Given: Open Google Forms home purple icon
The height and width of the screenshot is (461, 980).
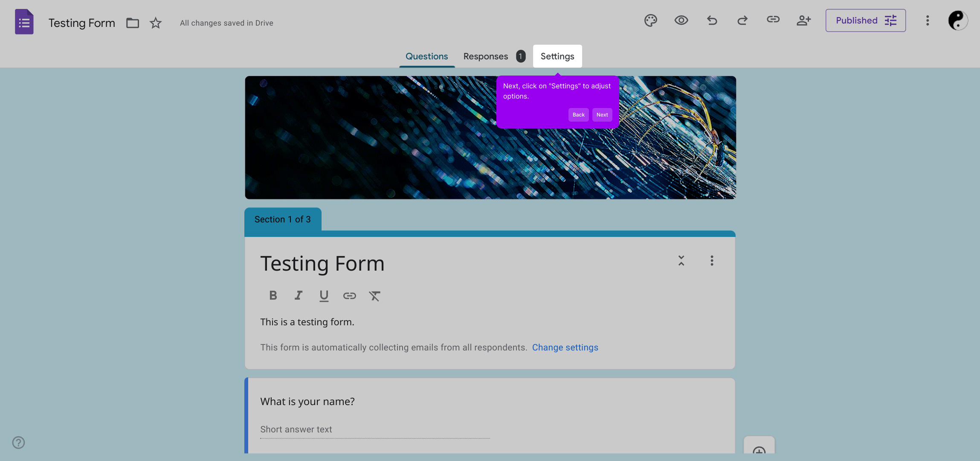Looking at the screenshot, I should pyautogui.click(x=24, y=22).
